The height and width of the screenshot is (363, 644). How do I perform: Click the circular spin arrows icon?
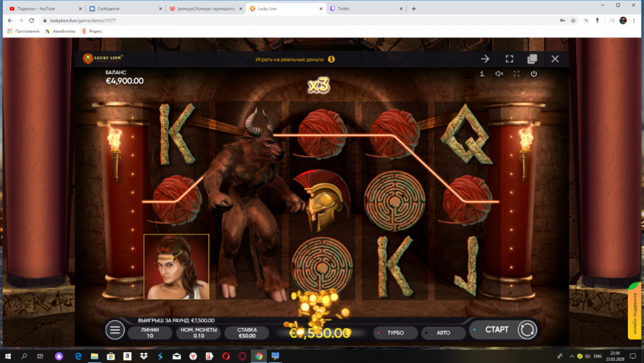526,329
